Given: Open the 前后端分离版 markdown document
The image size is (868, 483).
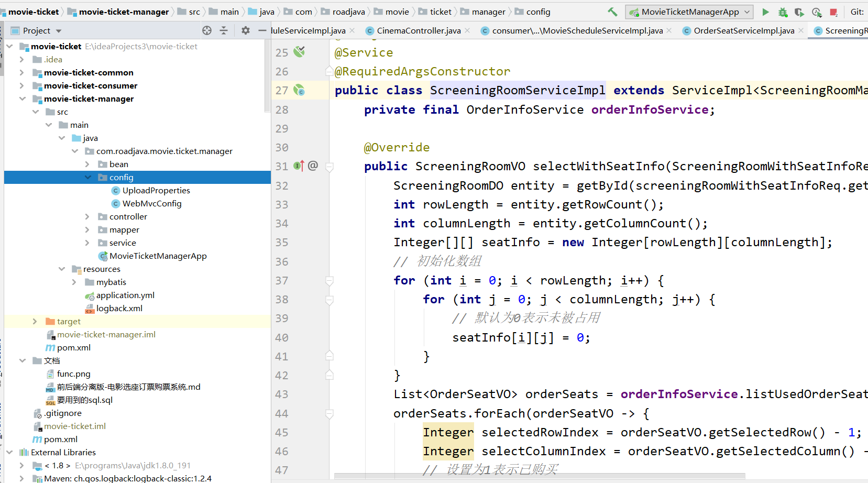Looking at the screenshot, I should [x=128, y=387].
